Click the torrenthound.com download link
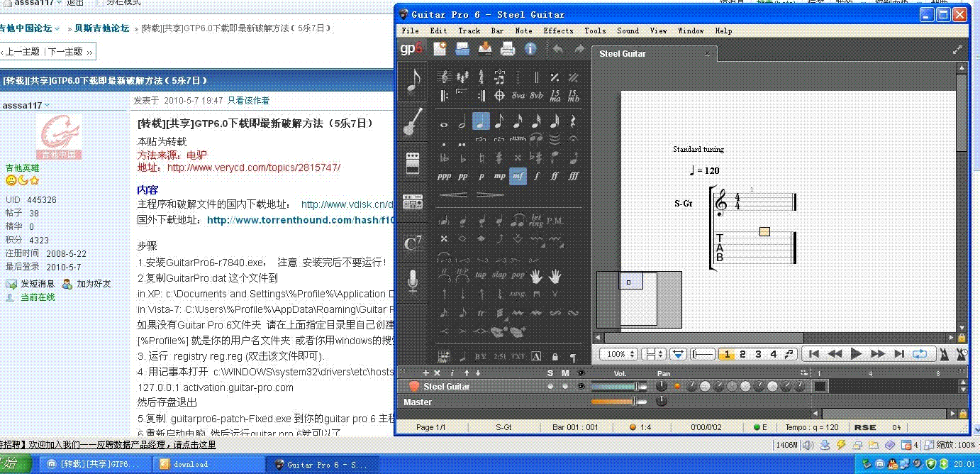 pos(301,220)
